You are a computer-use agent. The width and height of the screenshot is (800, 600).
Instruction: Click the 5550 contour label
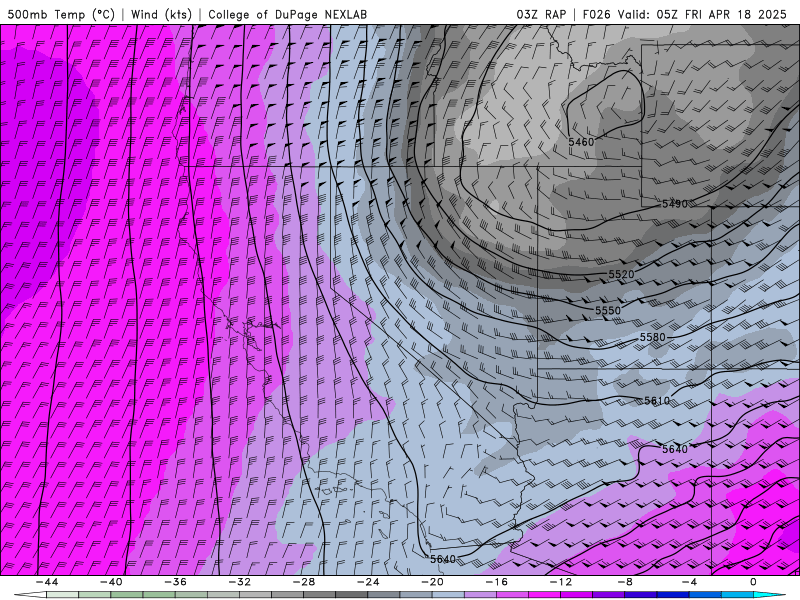point(608,311)
